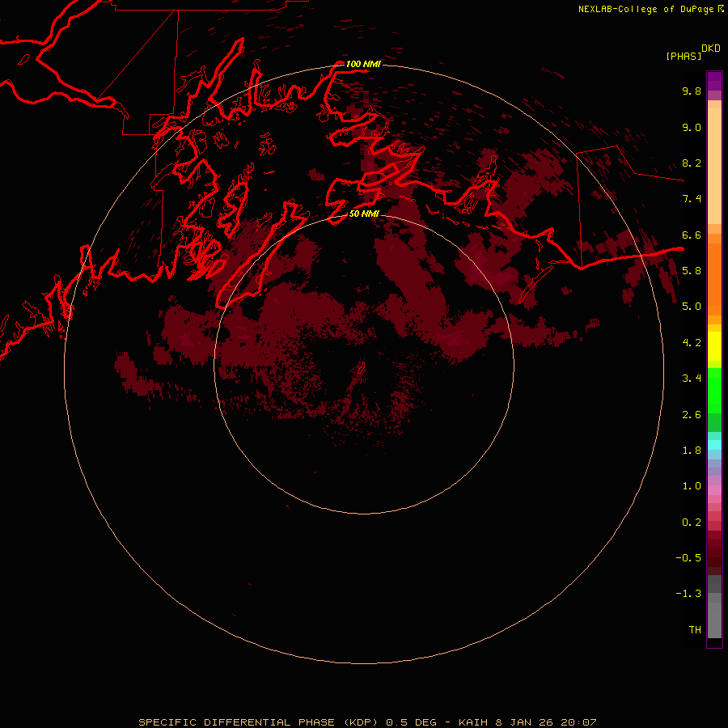The height and width of the screenshot is (728, 728).
Task: Click the 5.0 scale value
Action: pos(692,307)
